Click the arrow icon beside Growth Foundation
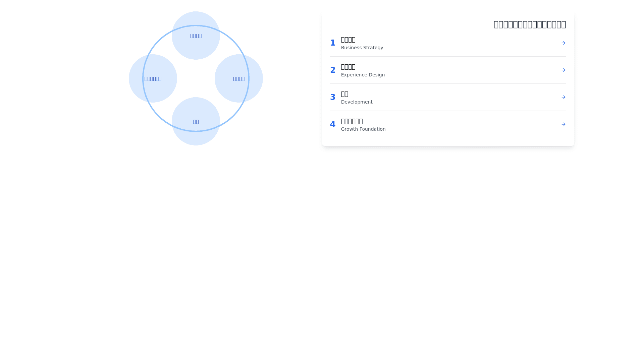The image size is (644, 362). [563, 124]
